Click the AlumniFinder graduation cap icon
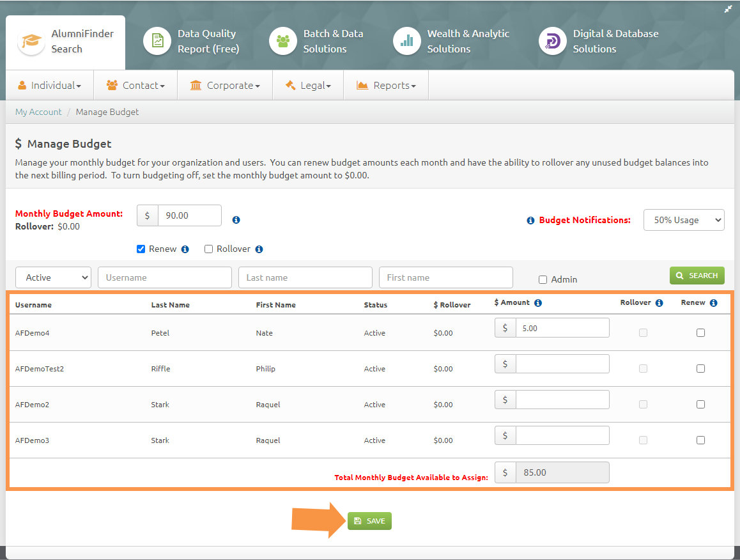This screenshot has width=740, height=560. pyautogui.click(x=31, y=41)
